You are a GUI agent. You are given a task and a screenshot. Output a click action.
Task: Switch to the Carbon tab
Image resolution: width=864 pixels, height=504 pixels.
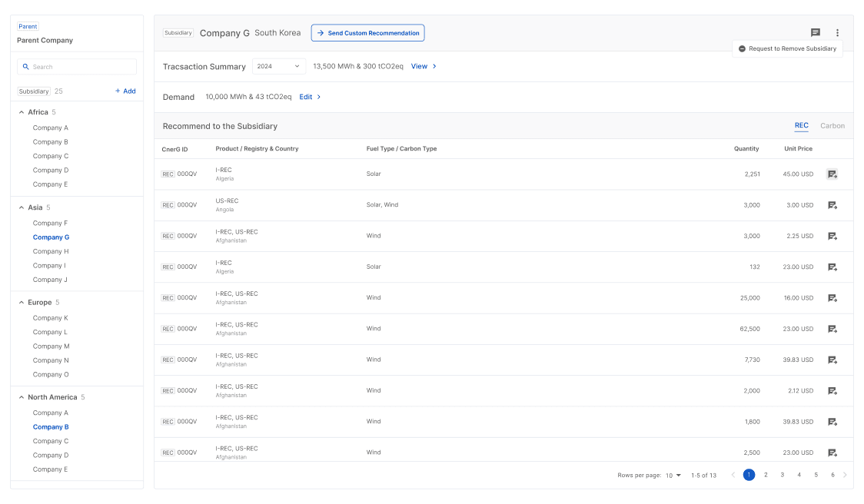coord(832,125)
